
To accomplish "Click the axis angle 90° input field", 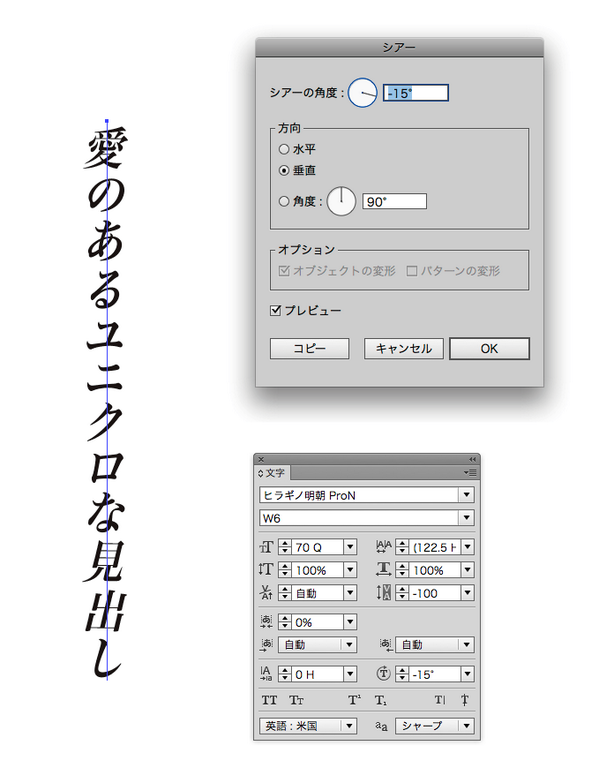I will [394, 201].
